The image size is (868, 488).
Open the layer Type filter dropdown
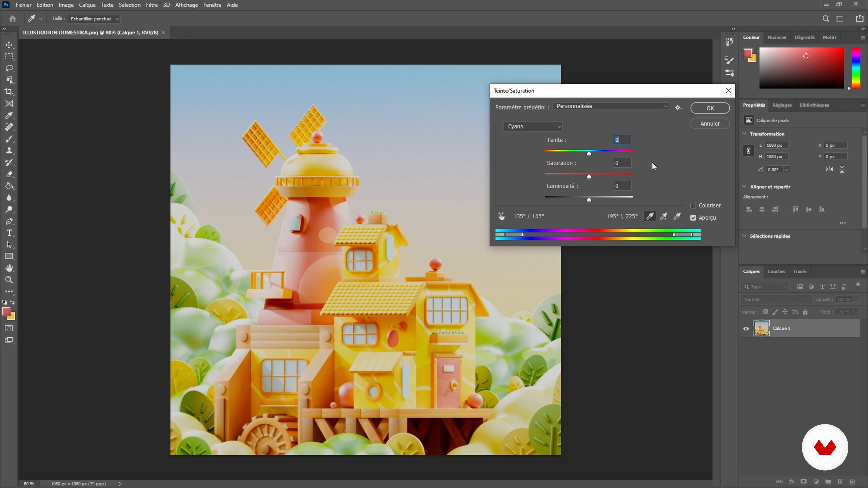[x=764, y=287]
